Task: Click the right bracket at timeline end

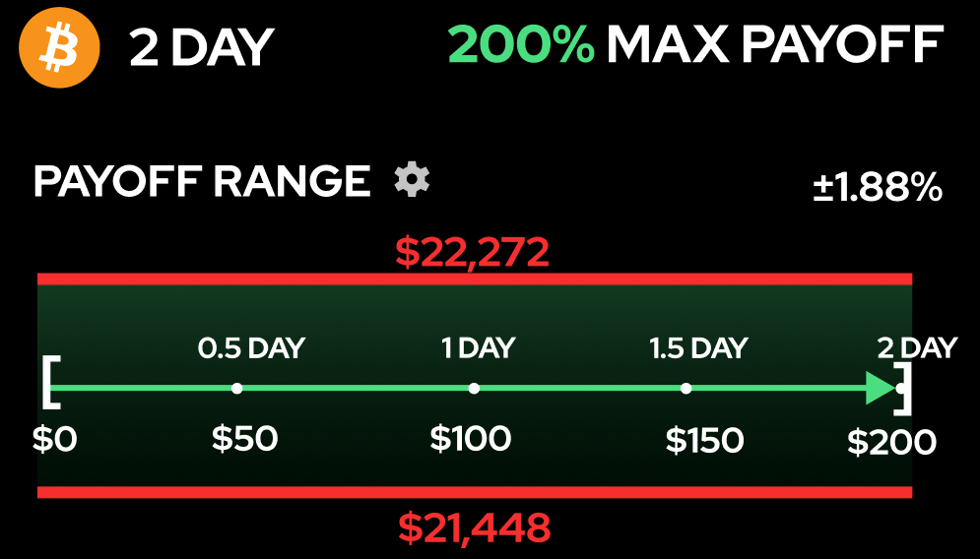Action: pyautogui.click(x=907, y=388)
